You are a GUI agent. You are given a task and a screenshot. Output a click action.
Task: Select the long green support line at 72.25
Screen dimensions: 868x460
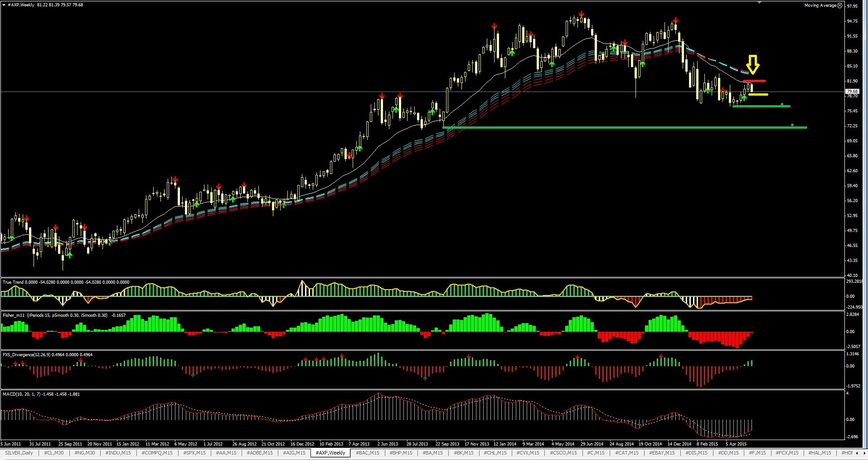[625, 127]
